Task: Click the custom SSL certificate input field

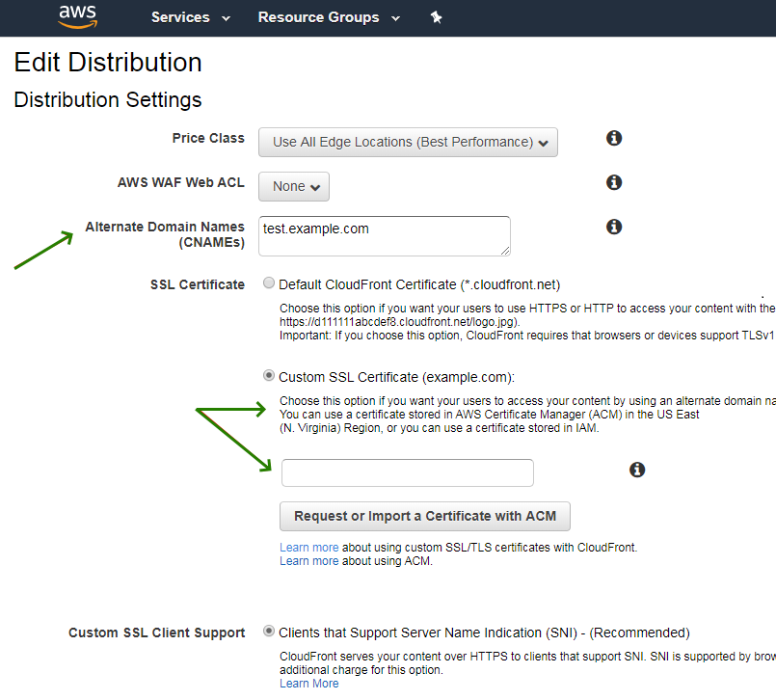Action: (x=408, y=472)
